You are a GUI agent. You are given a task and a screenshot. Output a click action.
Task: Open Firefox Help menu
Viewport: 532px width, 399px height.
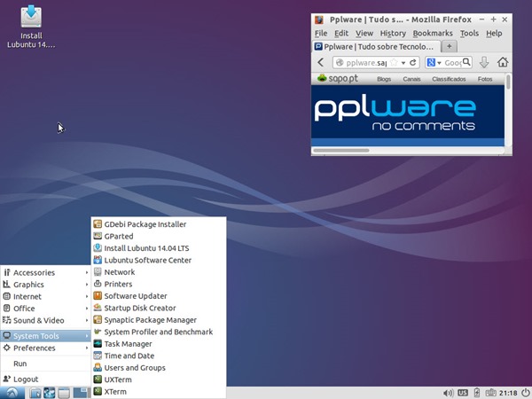coord(494,34)
